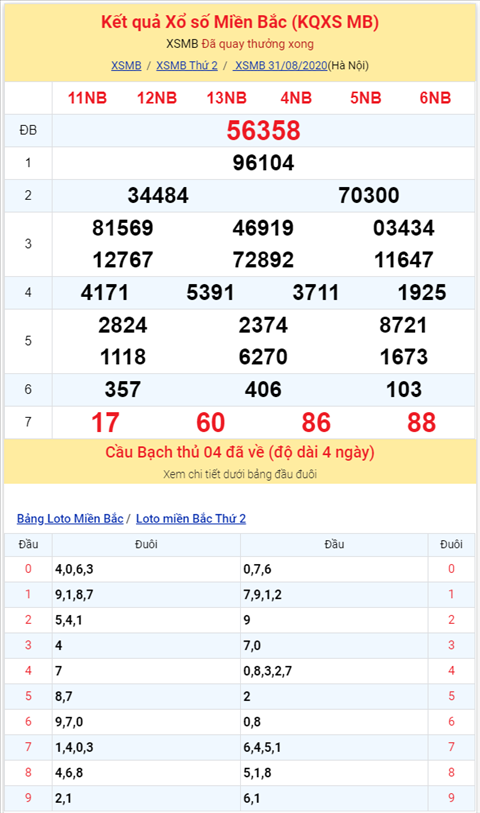Screen dimensions: 480x813
Task: Click fifth prize number 8721
Action: [404, 326]
